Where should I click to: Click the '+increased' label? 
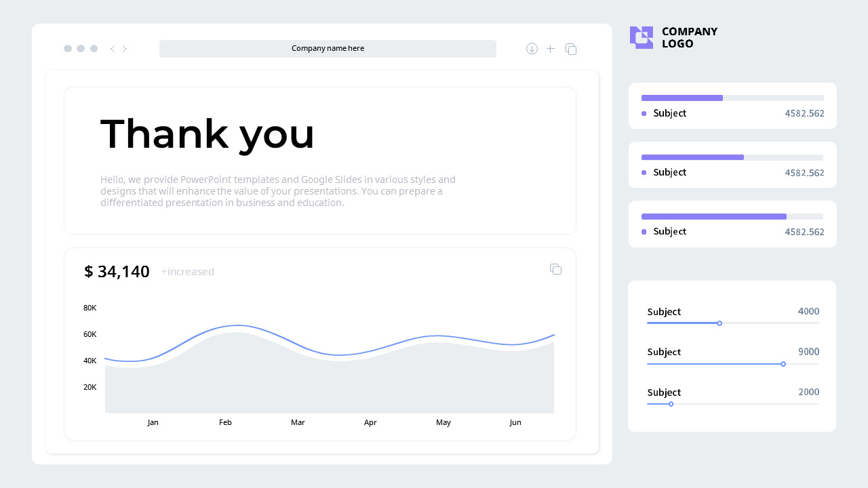(x=188, y=272)
